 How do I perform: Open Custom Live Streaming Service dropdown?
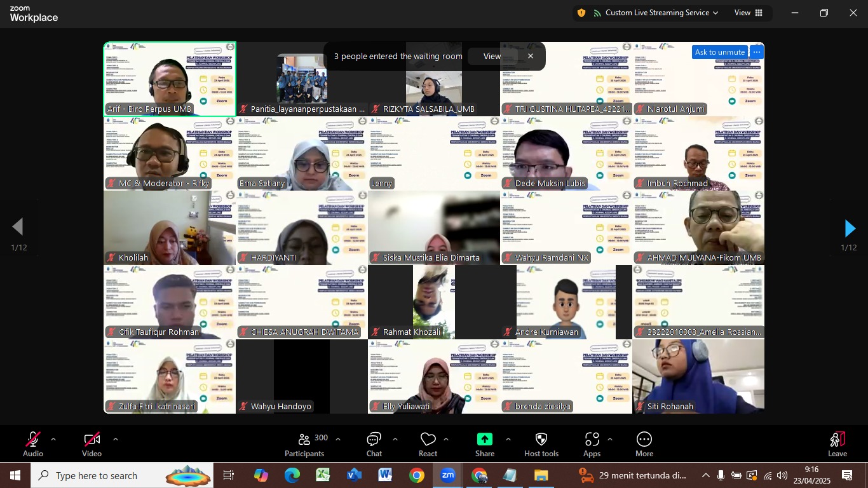pyautogui.click(x=656, y=13)
